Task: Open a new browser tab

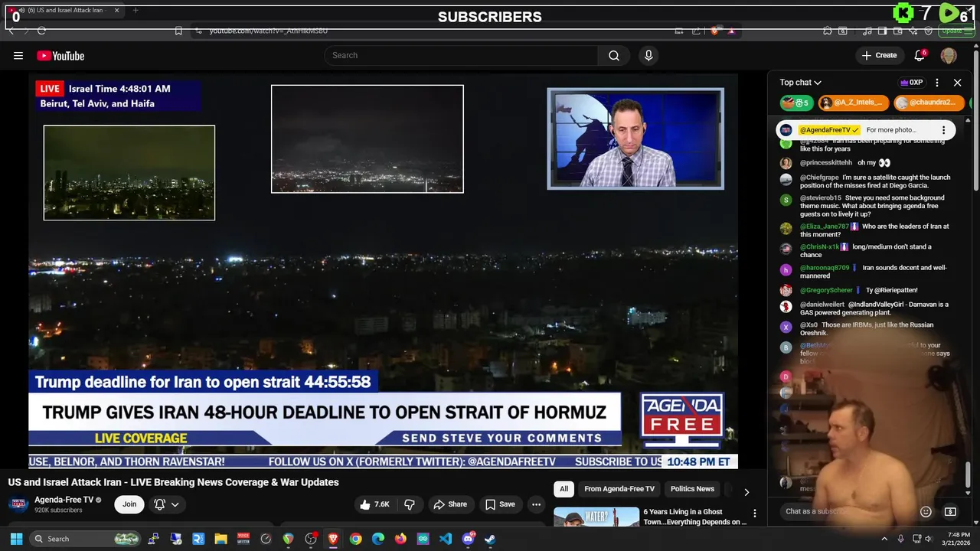Action: pos(136,11)
